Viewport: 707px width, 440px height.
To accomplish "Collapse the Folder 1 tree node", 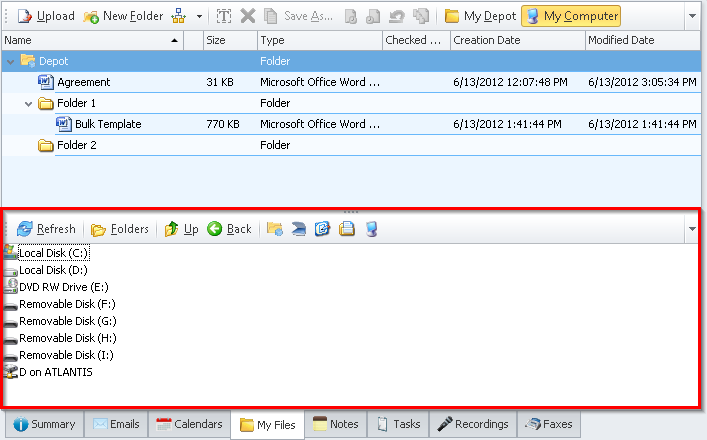I will tap(29, 103).
